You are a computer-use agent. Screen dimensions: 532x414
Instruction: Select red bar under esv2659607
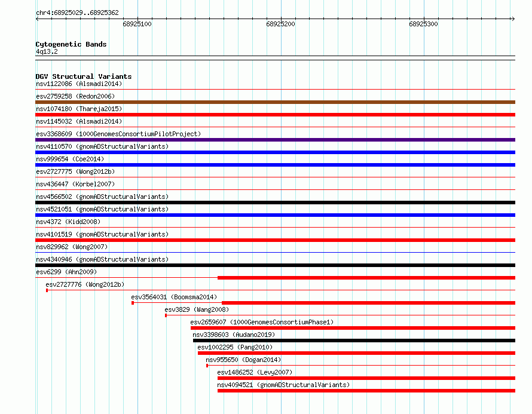pyautogui.click(x=353, y=328)
